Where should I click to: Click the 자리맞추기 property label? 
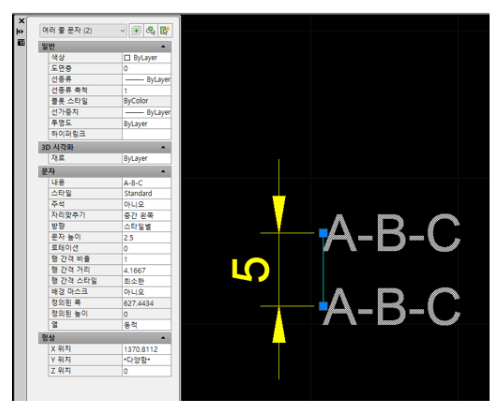point(68,215)
